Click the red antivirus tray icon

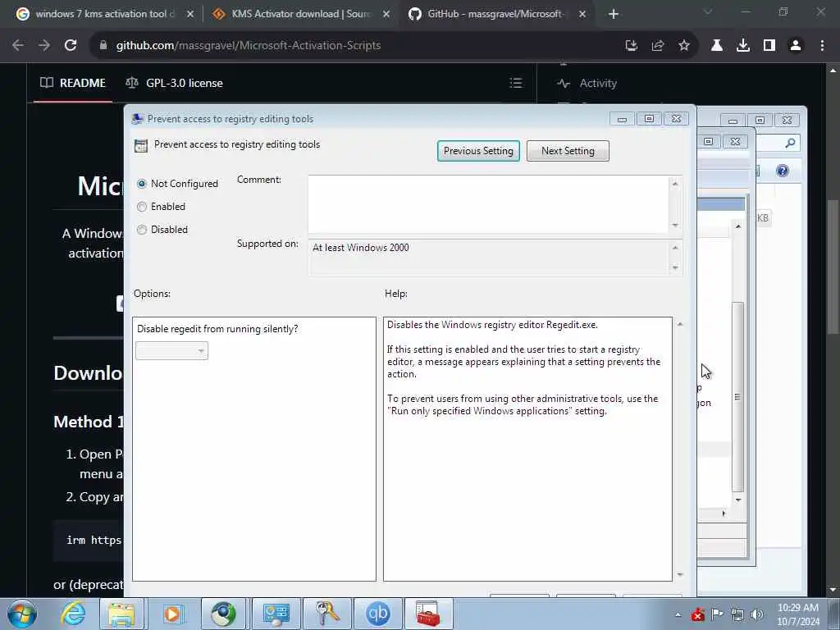[x=697, y=614]
